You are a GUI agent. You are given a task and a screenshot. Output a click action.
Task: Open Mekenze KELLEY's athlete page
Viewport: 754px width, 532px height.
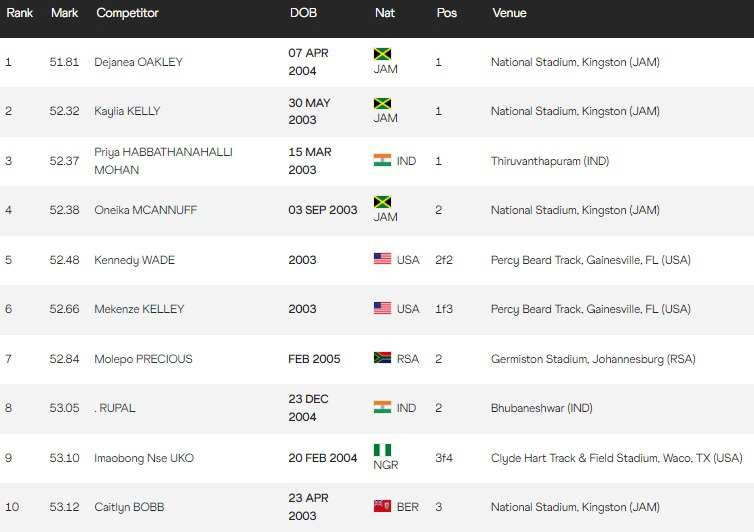pyautogui.click(x=139, y=309)
